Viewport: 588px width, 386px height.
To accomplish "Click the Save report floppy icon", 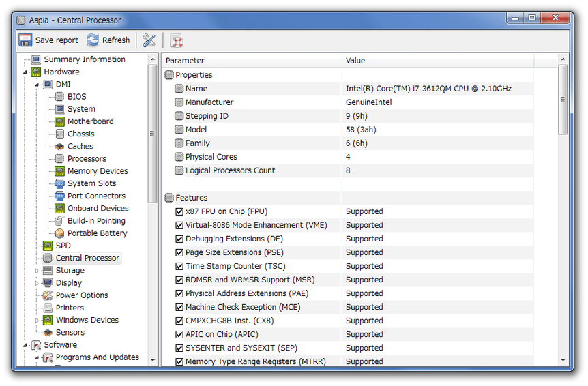I will coord(25,40).
